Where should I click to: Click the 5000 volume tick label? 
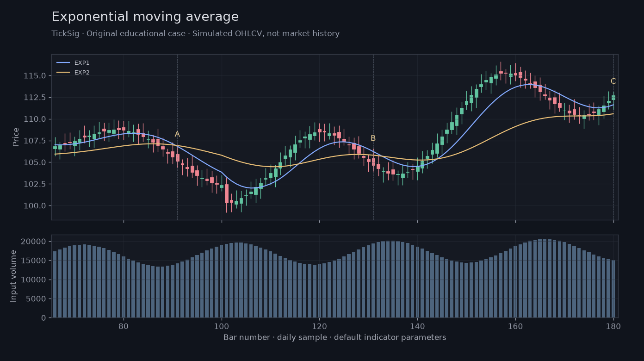pyautogui.click(x=37, y=299)
